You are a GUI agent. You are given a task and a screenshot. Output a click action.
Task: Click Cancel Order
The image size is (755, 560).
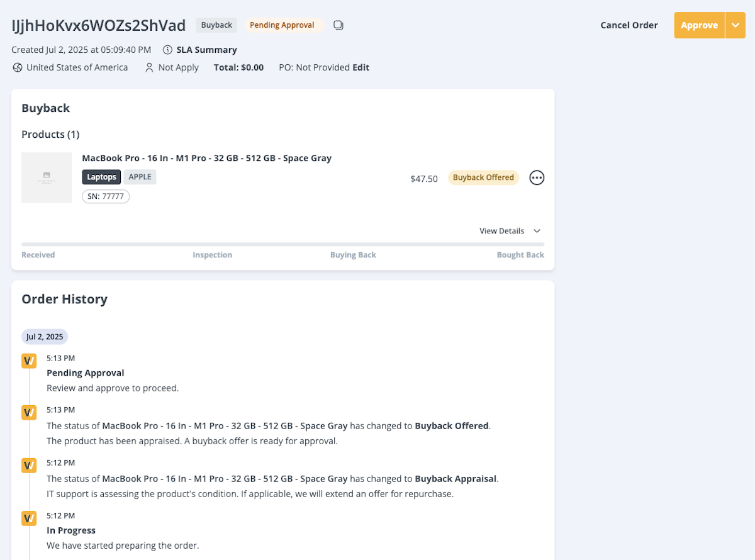[629, 25]
